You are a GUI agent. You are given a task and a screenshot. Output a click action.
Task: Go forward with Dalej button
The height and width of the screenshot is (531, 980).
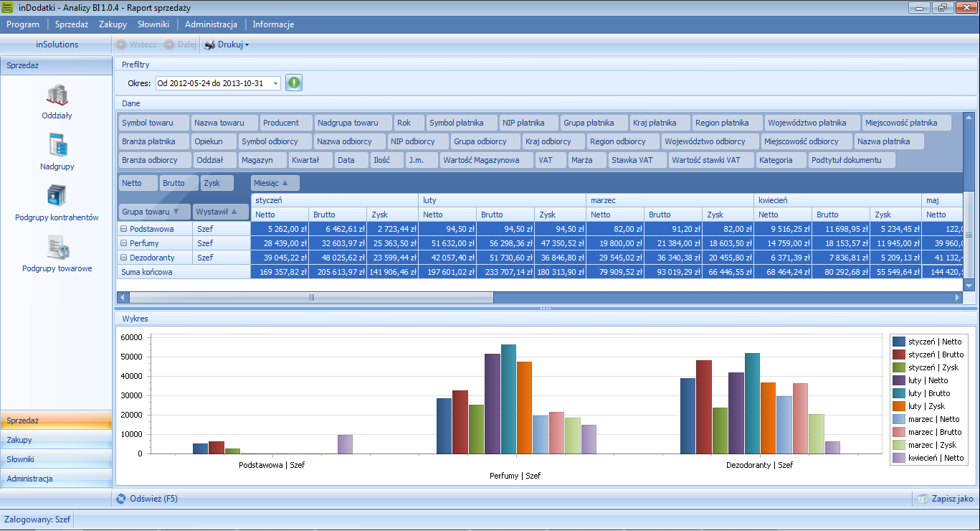click(x=180, y=44)
